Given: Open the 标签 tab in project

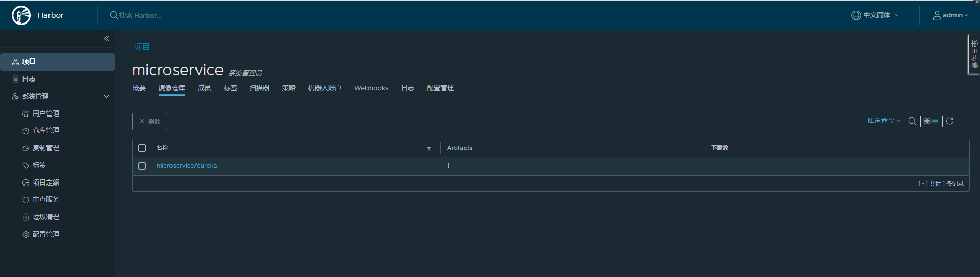Looking at the screenshot, I should pos(230,88).
